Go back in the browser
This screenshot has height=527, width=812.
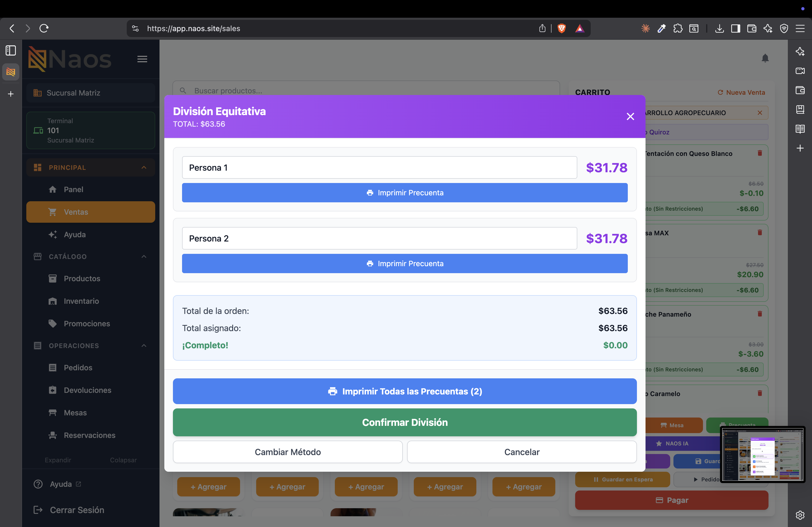[12, 28]
